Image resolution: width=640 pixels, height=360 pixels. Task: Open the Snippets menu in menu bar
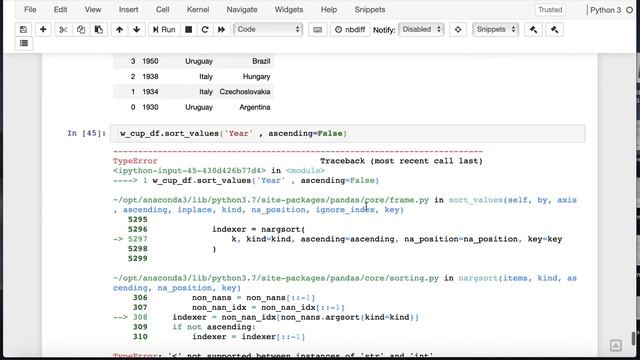(369, 9)
